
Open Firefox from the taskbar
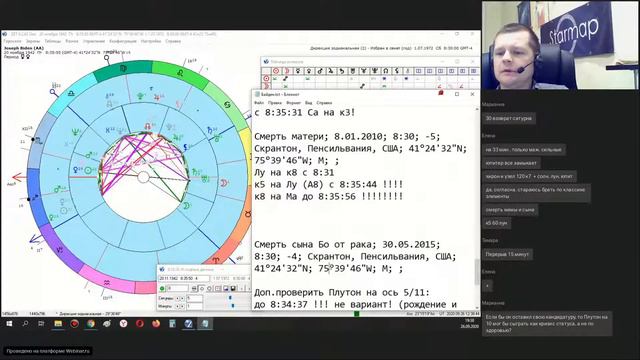point(156,324)
